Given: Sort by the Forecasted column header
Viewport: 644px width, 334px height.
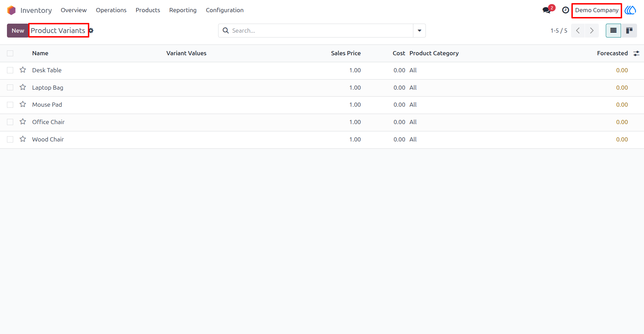Looking at the screenshot, I should (x=612, y=53).
